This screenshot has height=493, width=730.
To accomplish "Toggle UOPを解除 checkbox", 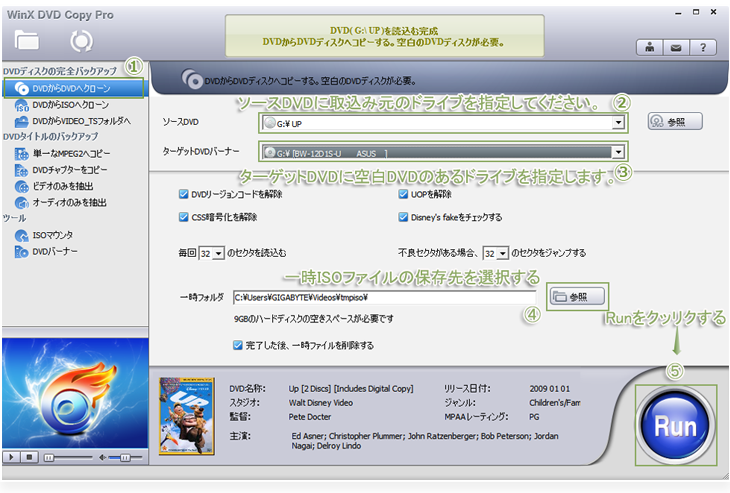I will pyautogui.click(x=403, y=194).
